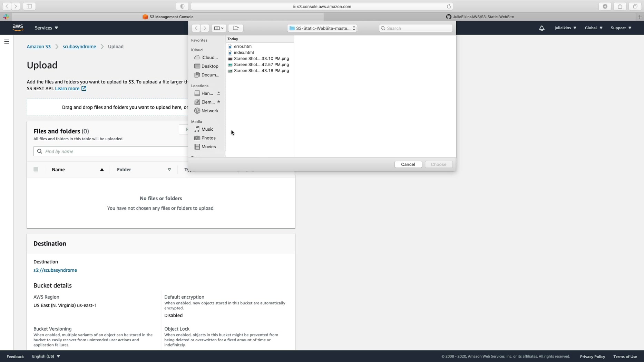Screen dimensions: 644x362
Task: Open the Learn more link
Action: tap(67, 89)
